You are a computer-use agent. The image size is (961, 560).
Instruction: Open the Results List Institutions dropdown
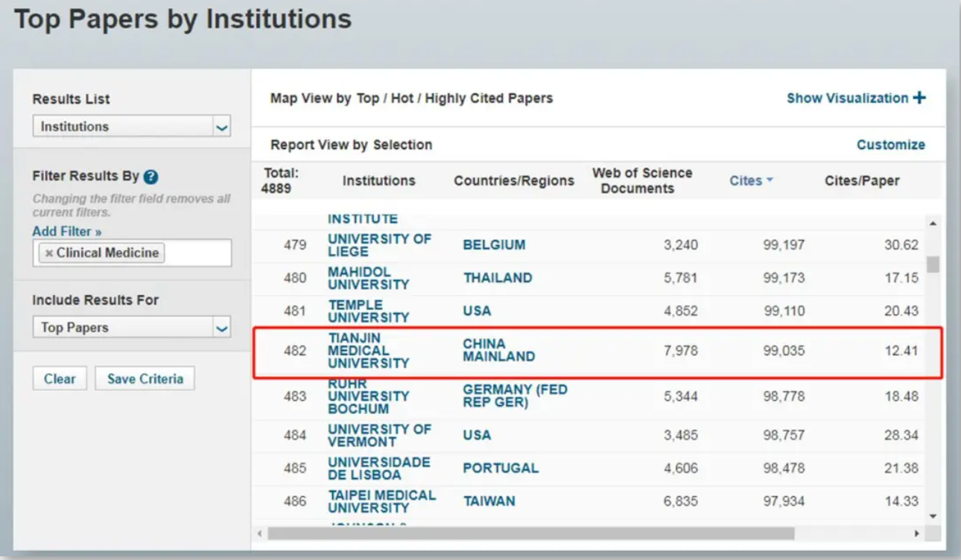132,127
